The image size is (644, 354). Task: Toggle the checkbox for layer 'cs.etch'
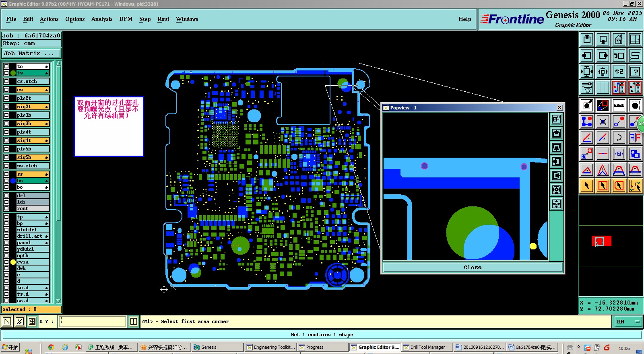click(x=6, y=81)
